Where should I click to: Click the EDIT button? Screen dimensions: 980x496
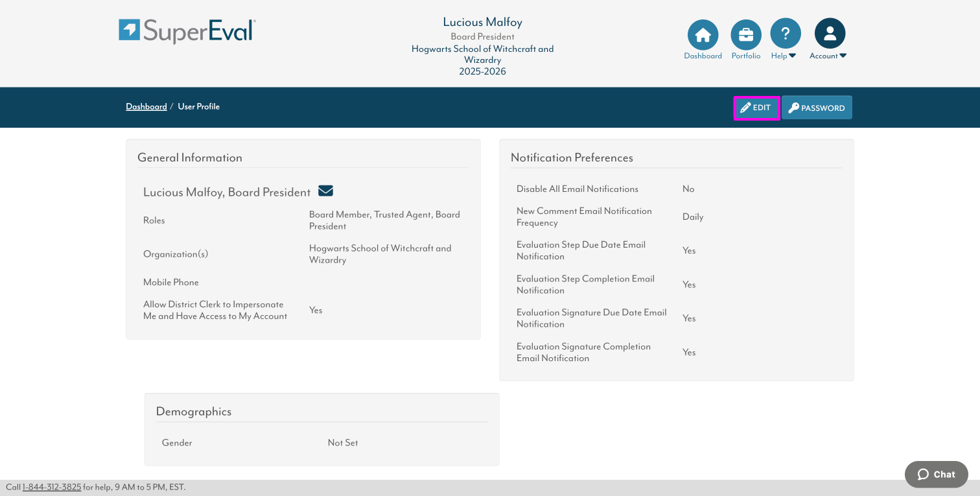(x=756, y=108)
